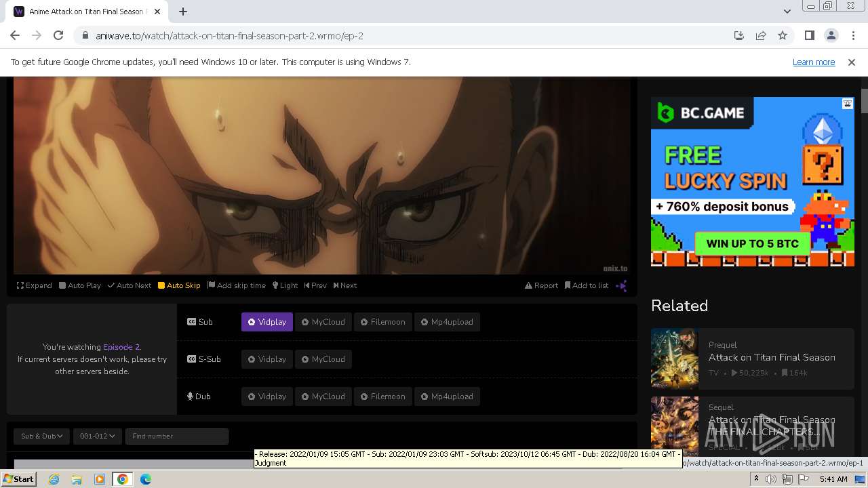This screenshot has width=868, height=488.
Task: Toggle Auto Play option
Action: coord(80,285)
